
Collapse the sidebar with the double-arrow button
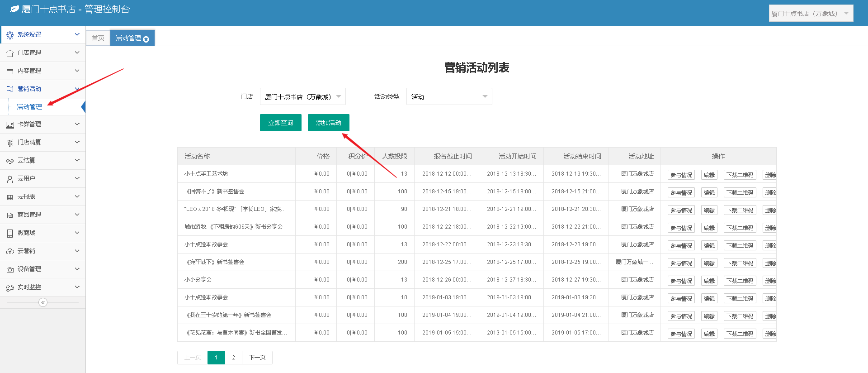pos(43,302)
